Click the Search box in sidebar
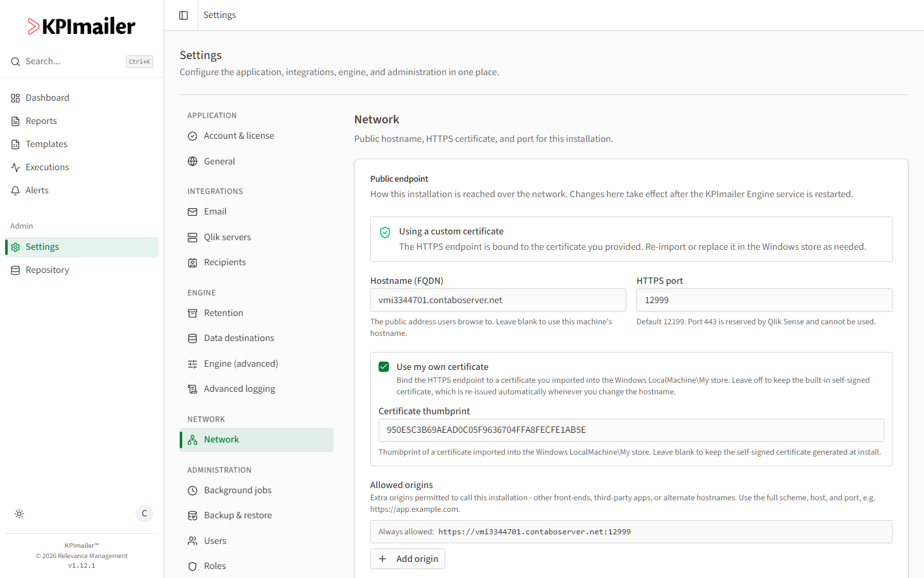924x578 pixels. [x=81, y=62]
